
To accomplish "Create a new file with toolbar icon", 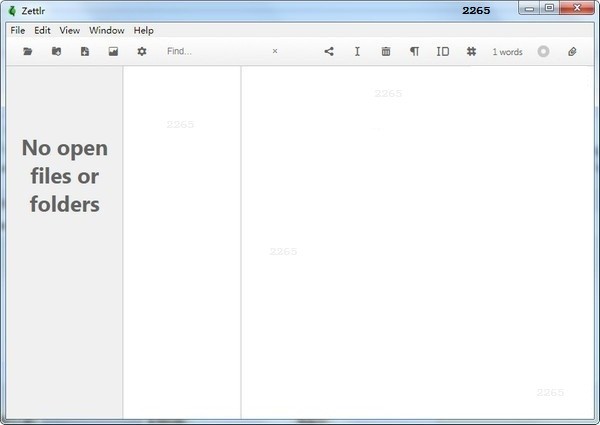I will 85,51.
